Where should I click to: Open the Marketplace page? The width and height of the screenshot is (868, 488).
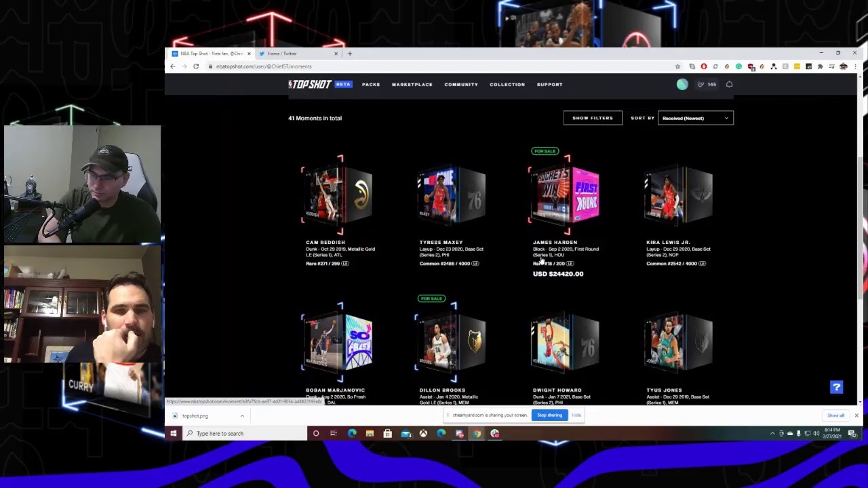[412, 85]
